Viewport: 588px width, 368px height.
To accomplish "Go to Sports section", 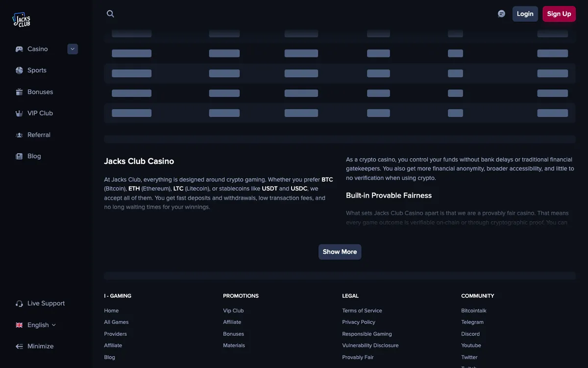I will 37,70.
